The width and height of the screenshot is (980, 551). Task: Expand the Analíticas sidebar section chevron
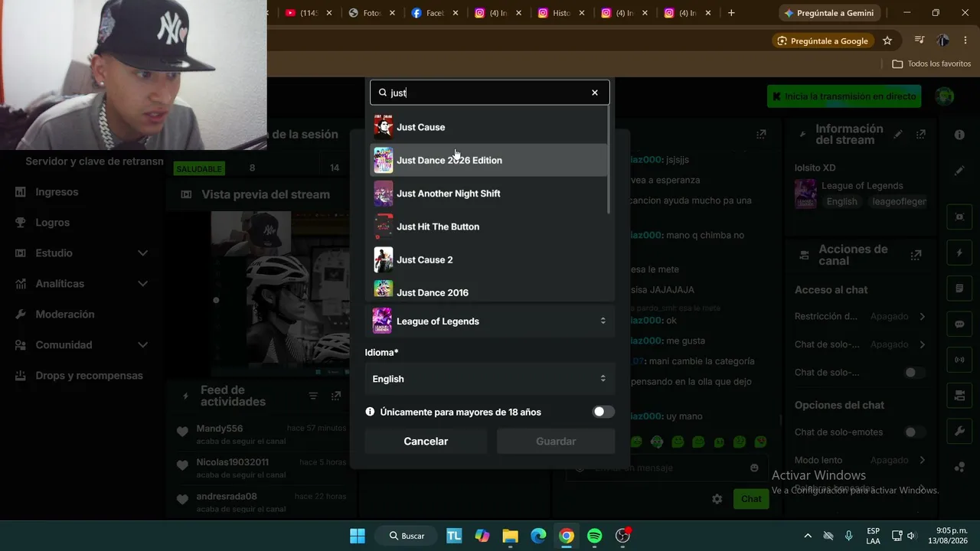pos(142,284)
